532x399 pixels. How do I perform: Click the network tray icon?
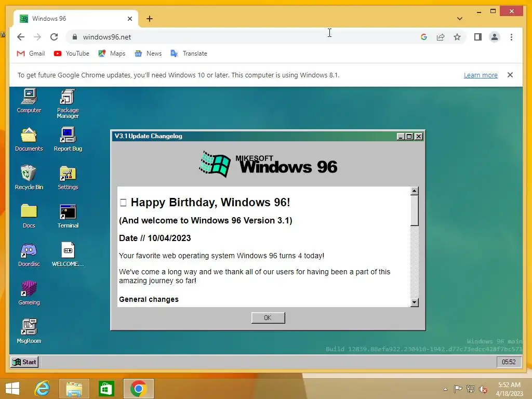coord(471,389)
